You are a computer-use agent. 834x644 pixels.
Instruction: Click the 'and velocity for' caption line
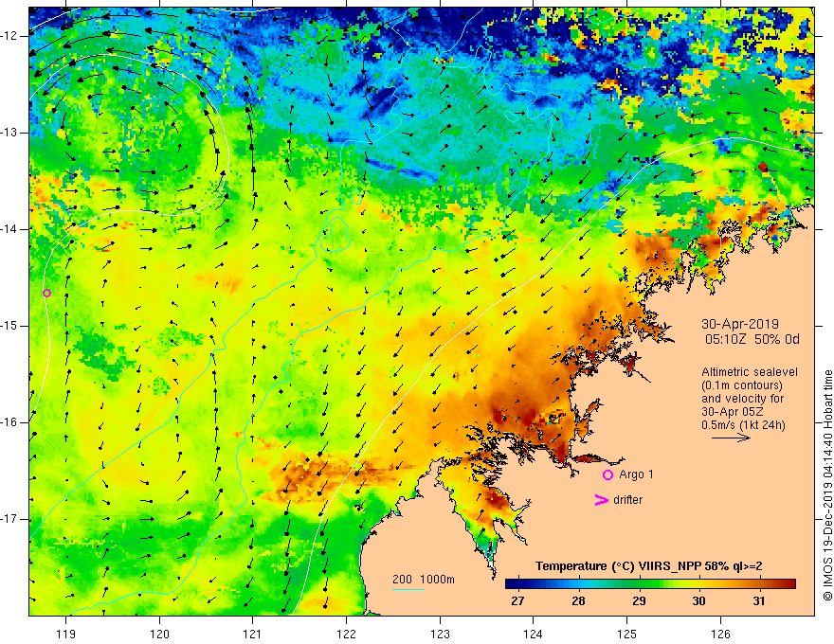click(742, 399)
